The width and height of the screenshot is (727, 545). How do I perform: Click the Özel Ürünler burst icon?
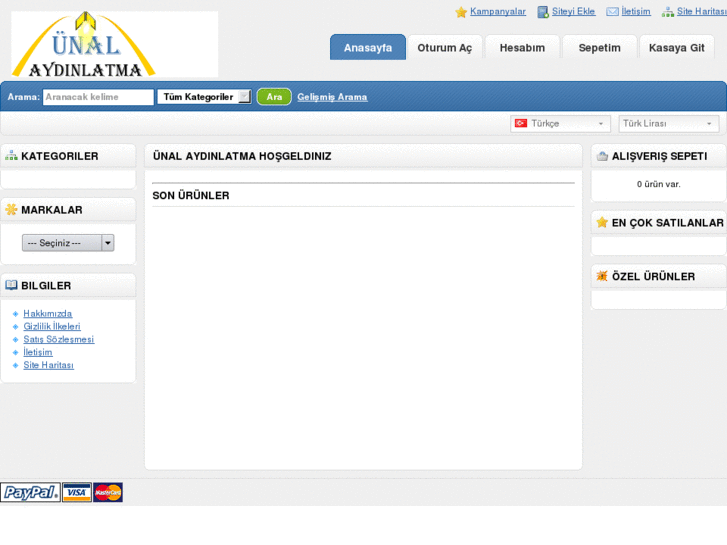click(x=602, y=276)
